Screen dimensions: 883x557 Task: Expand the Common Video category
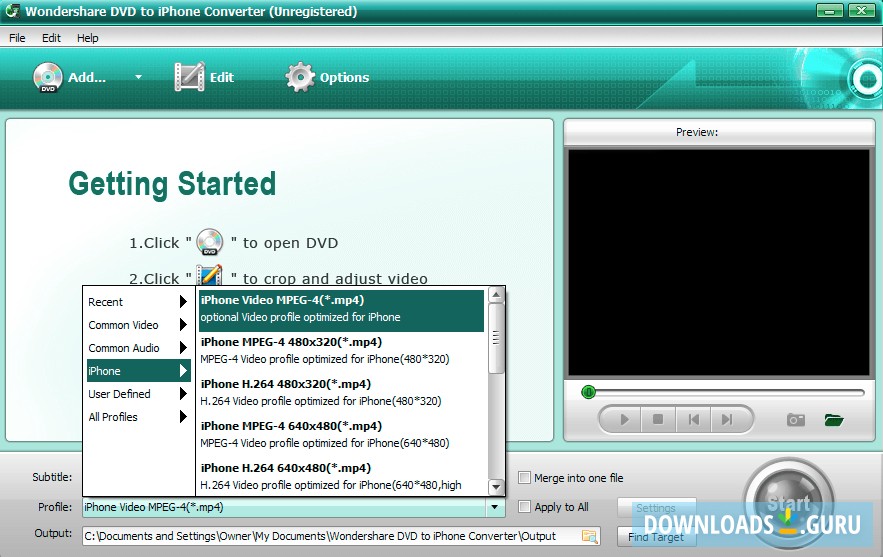(137, 325)
